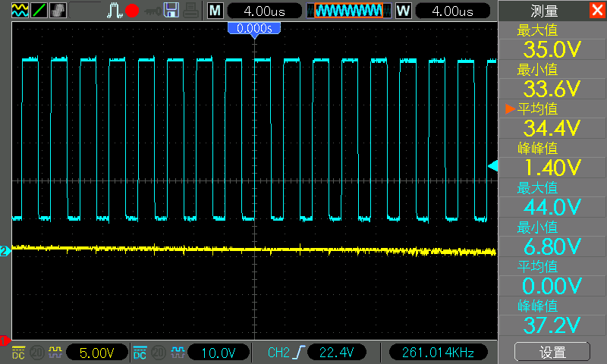Select the yellow 平均值 34.4V measurement
607x364 pixels.
pos(552,120)
